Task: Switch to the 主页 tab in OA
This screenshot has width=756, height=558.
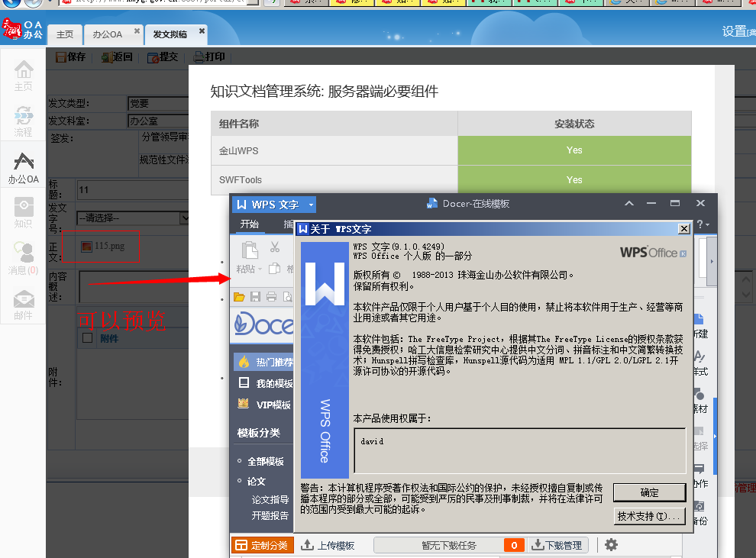Action: (65, 34)
